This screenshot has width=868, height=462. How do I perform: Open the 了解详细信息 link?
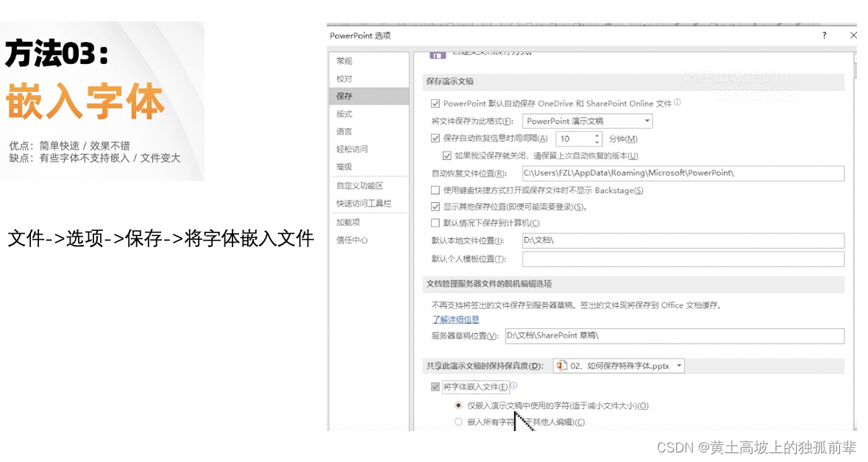[x=455, y=319]
